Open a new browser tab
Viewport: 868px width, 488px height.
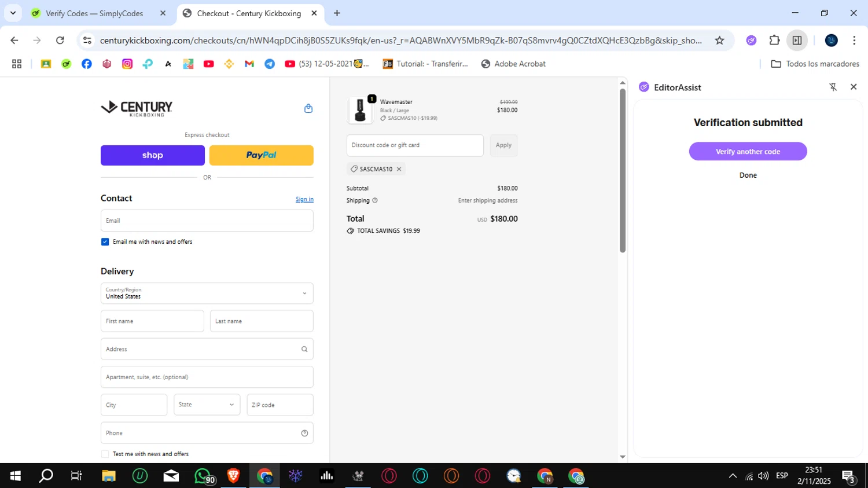pos(337,13)
